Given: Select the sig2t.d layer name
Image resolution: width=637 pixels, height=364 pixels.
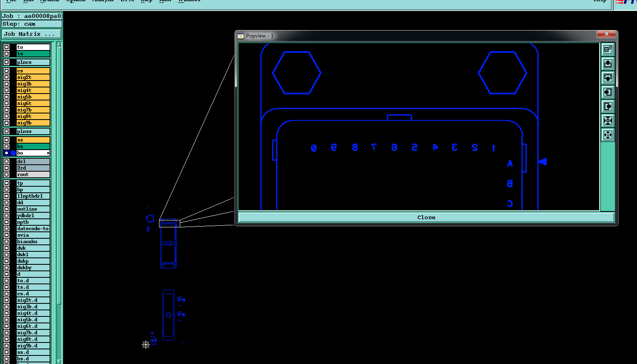Looking at the screenshot, I should pyautogui.click(x=33, y=300).
